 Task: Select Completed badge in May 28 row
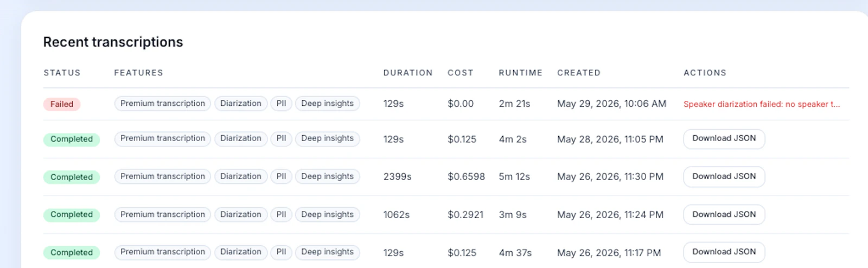click(72, 139)
